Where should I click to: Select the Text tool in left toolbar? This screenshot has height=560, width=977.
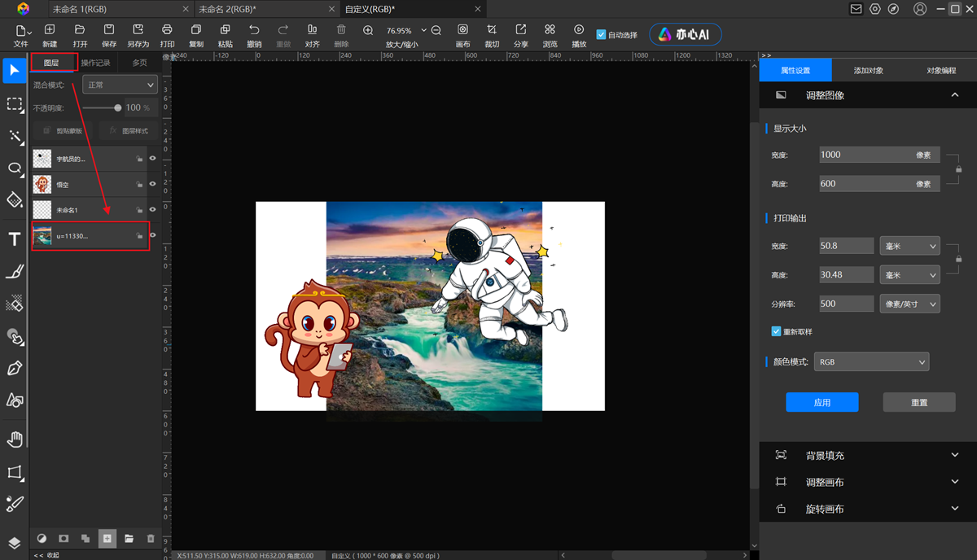[14, 239]
